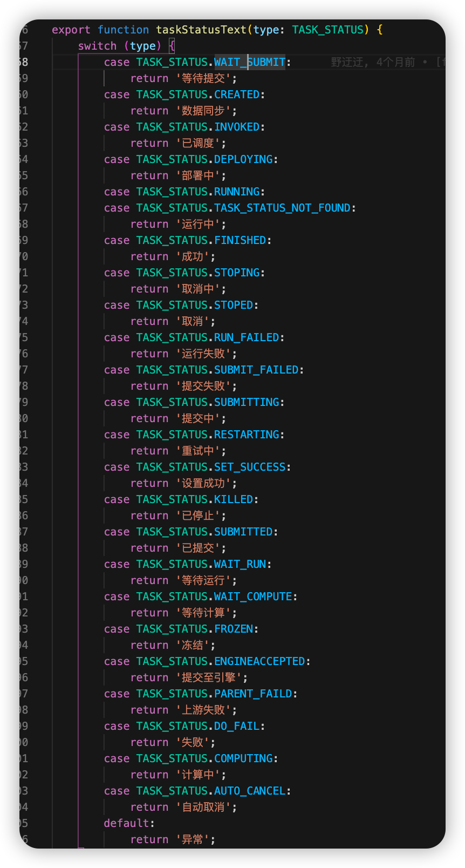Click the taskStatusText function name

click(x=201, y=30)
